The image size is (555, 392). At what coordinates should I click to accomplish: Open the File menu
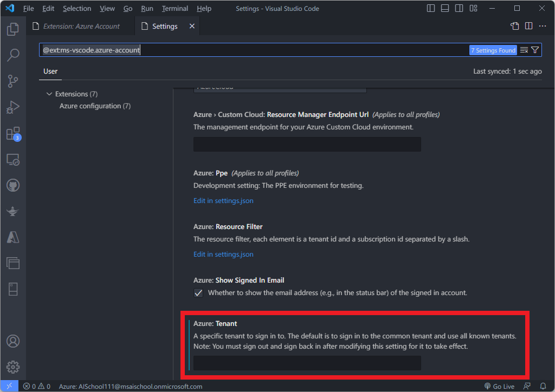click(28, 9)
